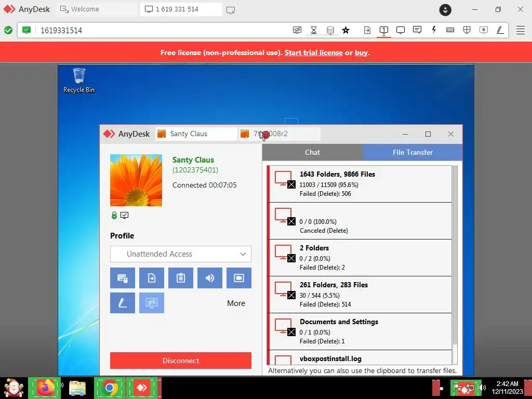Click More to show additional permissions
This screenshot has height=399, width=532.
[236, 303]
